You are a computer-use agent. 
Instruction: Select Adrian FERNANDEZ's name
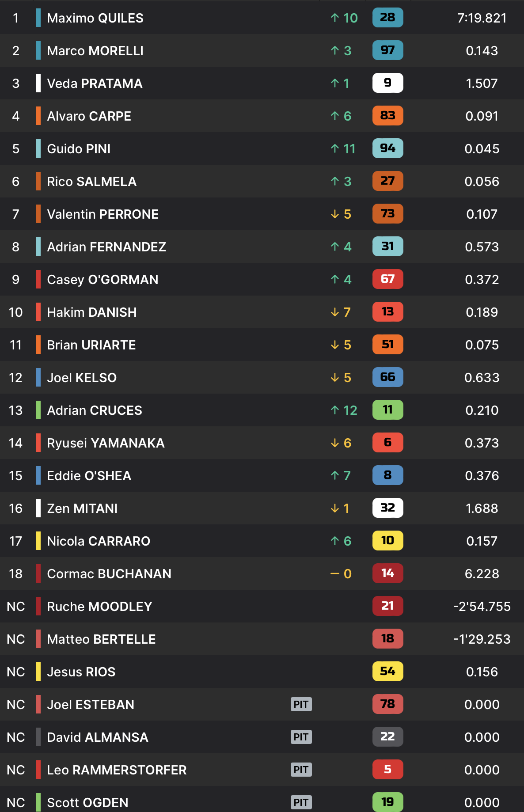tap(106, 247)
